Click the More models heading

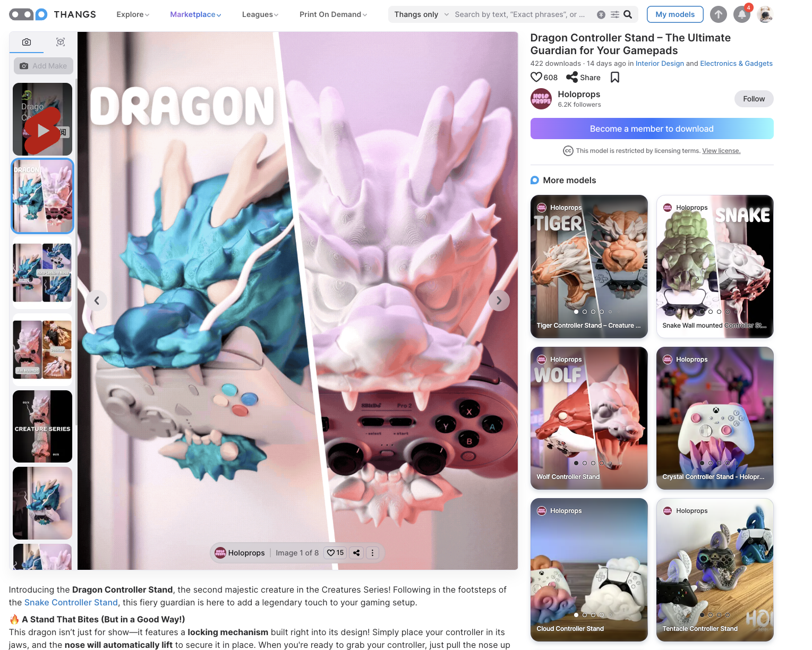pyautogui.click(x=569, y=180)
